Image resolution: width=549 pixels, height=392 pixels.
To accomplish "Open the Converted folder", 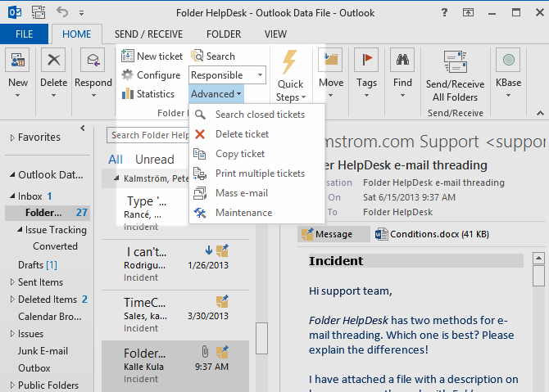I will pyautogui.click(x=55, y=246).
